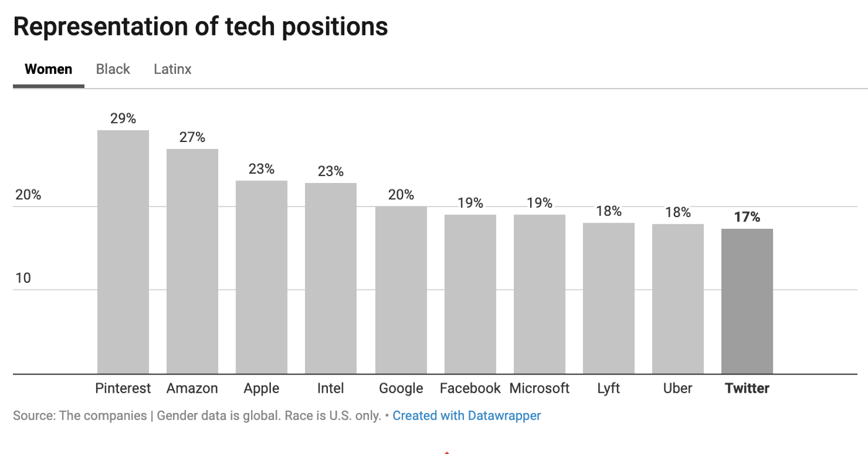The image size is (868, 454).
Task: Click the Facebook bar in chart
Action: (x=470, y=294)
